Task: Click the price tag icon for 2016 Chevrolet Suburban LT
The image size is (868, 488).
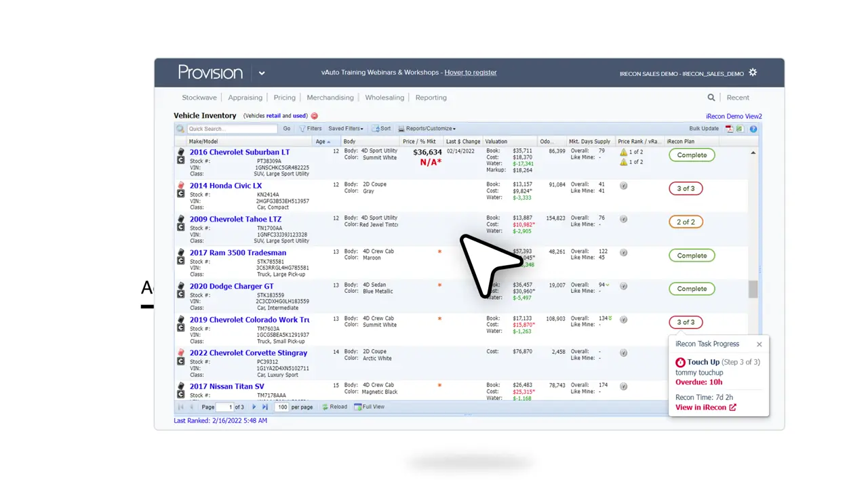Action: [180, 152]
